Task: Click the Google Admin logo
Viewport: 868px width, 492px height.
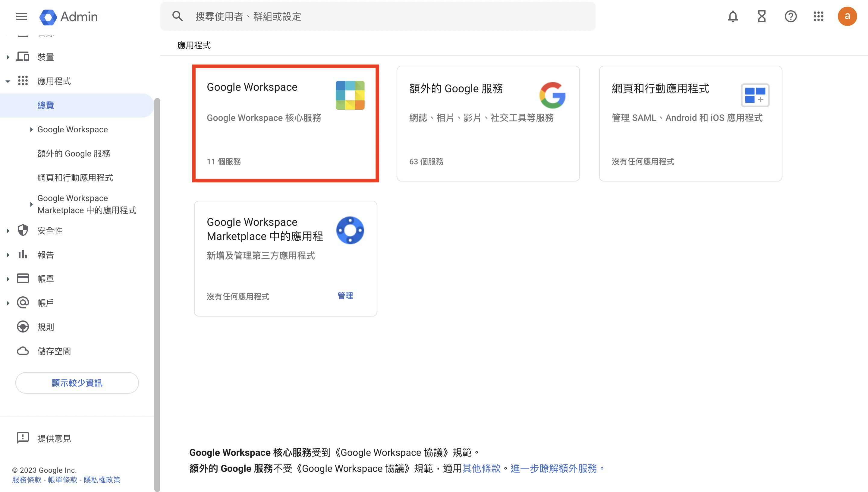Action: (x=68, y=17)
